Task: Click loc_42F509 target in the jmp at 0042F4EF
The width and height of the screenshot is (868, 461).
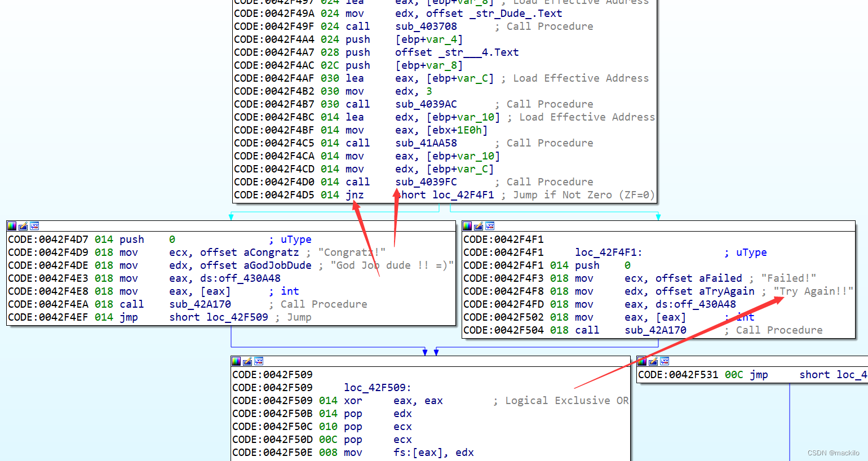Action: [x=237, y=317]
